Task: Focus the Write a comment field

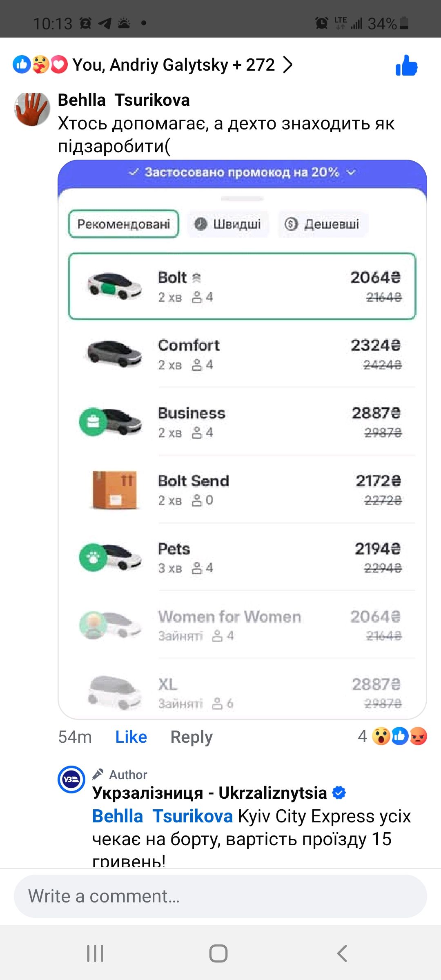Action: coord(220,896)
